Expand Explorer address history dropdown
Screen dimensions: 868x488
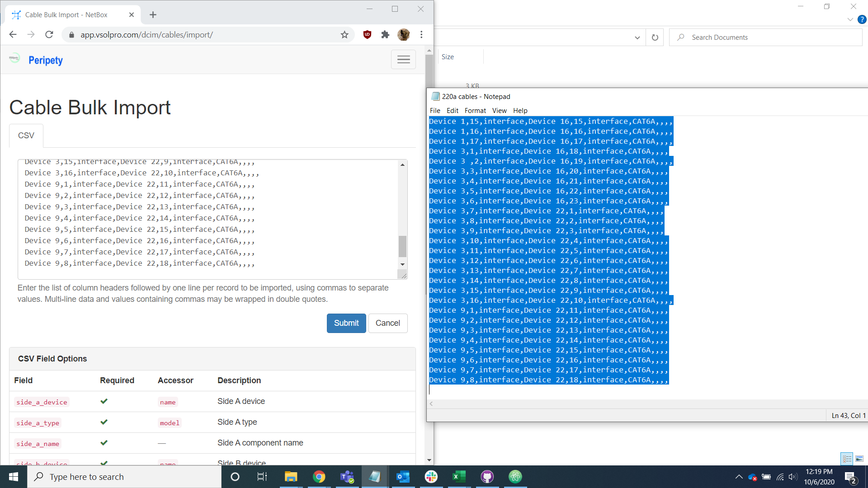pyautogui.click(x=637, y=38)
